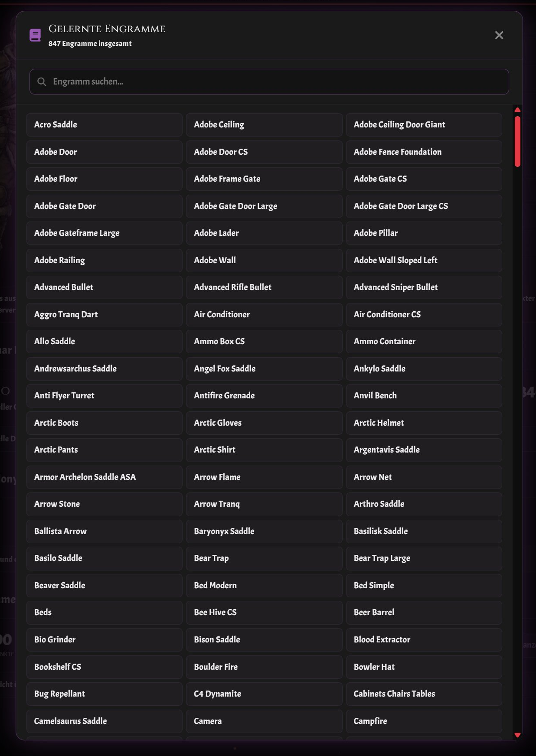Image resolution: width=536 pixels, height=756 pixels.
Task: Select the Campfire engram
Action: (x=424, y=721)
